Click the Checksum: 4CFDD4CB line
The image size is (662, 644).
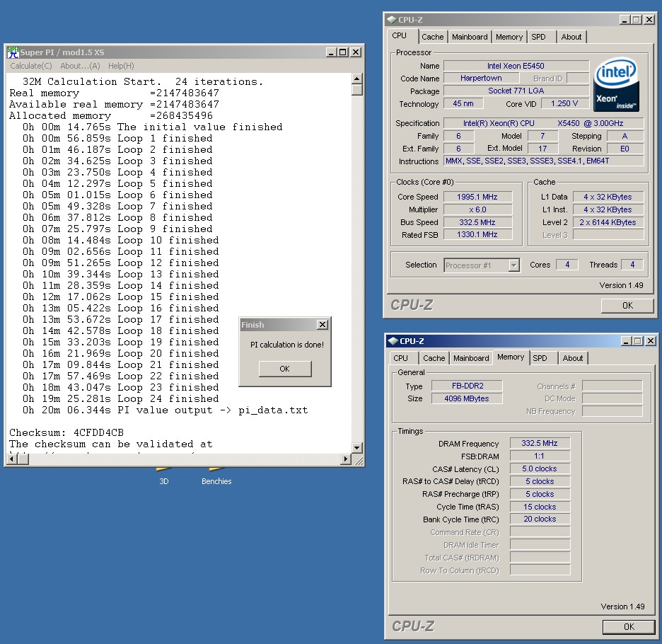pyautogui.click(x=66, y=432)
